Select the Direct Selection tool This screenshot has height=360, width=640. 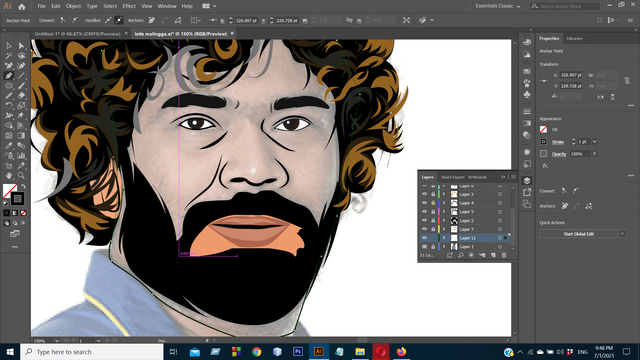coord(21,46)
